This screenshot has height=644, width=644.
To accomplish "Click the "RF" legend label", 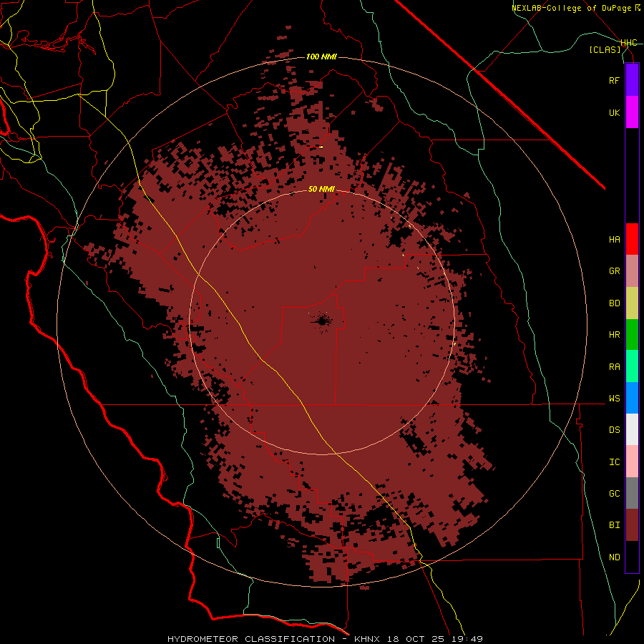I will (614, 80).
